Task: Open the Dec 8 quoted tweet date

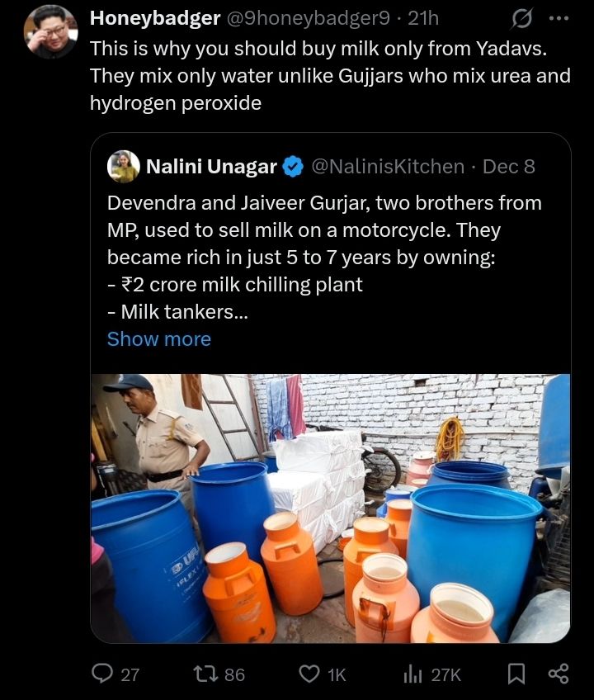Action: [x=509, y=167]
